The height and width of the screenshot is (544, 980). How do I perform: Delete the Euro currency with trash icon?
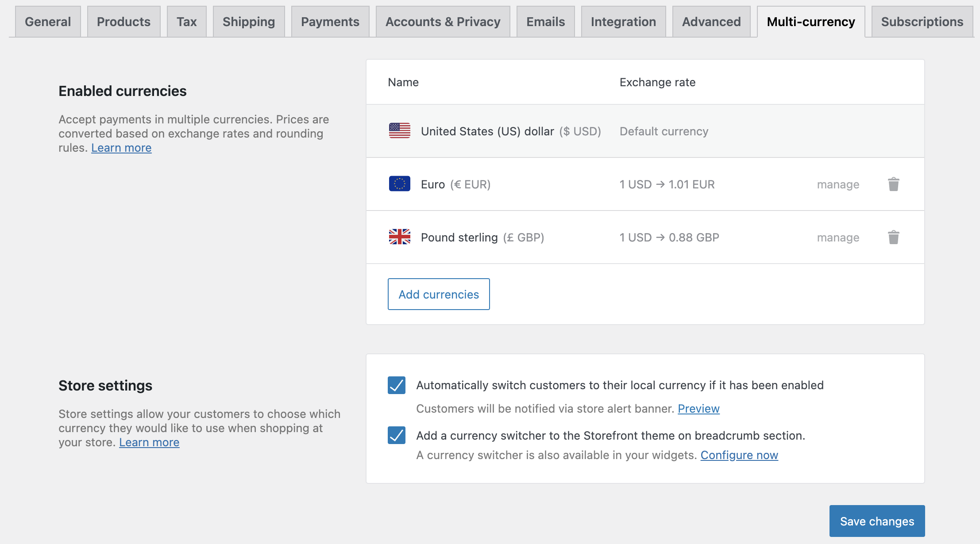click(893, 184)
